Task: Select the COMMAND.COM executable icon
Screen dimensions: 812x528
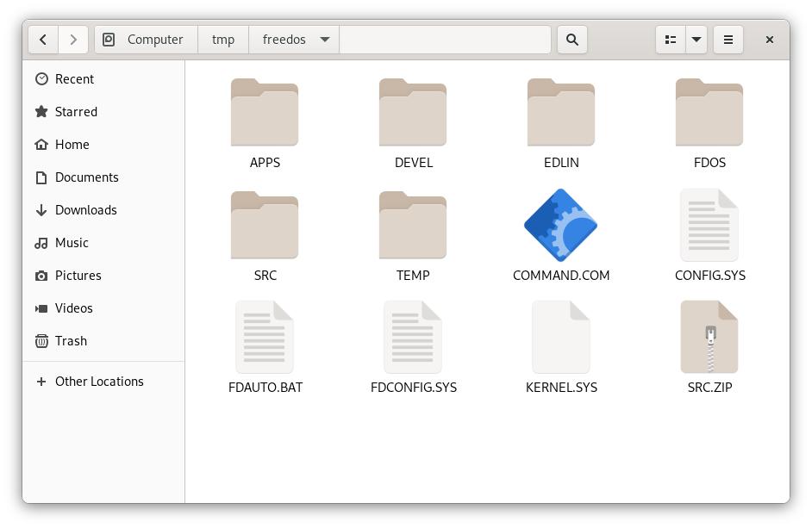Action: [561, 225]
